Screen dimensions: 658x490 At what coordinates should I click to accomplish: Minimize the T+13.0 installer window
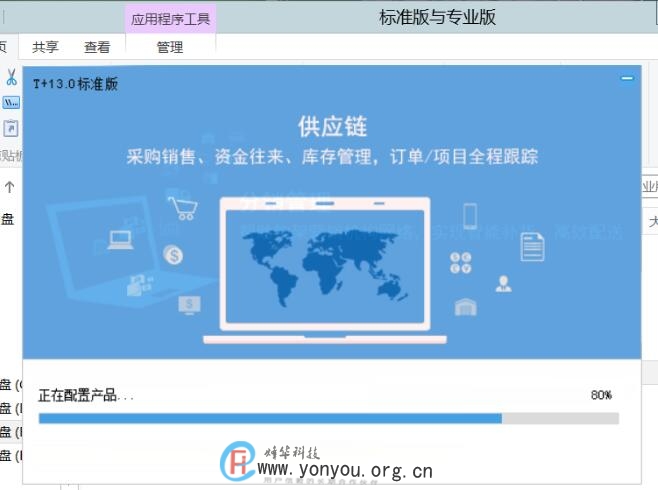click(627, 78)
